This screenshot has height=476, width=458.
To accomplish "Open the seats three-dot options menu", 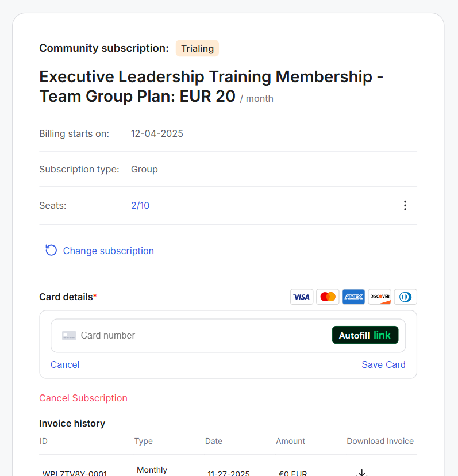I will point(405,205).
